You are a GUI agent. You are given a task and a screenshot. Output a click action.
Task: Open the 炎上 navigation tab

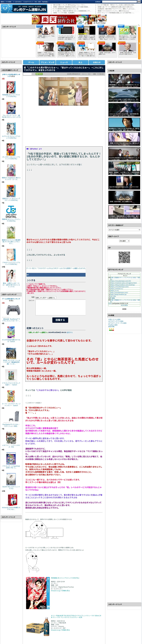click(x=80, y=62)
